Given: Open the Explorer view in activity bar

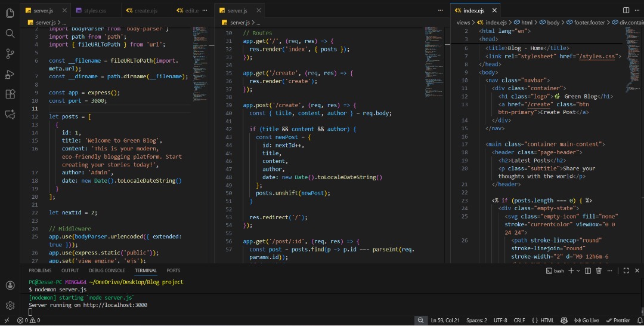Looking at the screenshot, I should click(10, 13).
